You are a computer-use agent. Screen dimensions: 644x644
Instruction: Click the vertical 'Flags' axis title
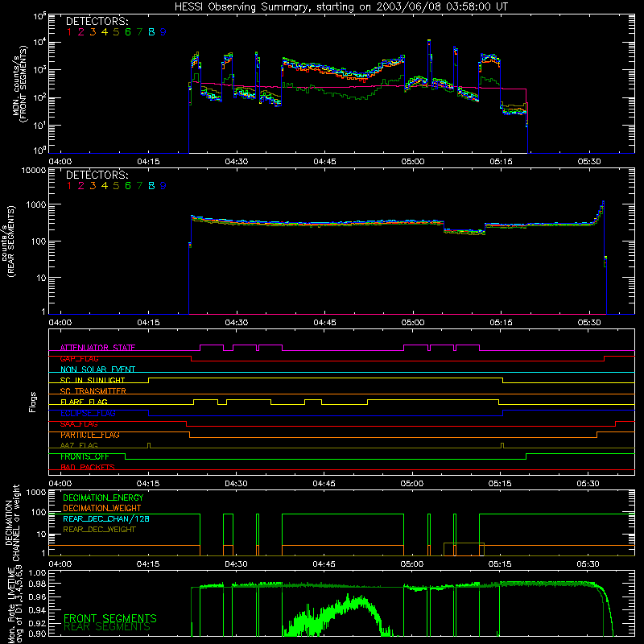pos(33,402)
